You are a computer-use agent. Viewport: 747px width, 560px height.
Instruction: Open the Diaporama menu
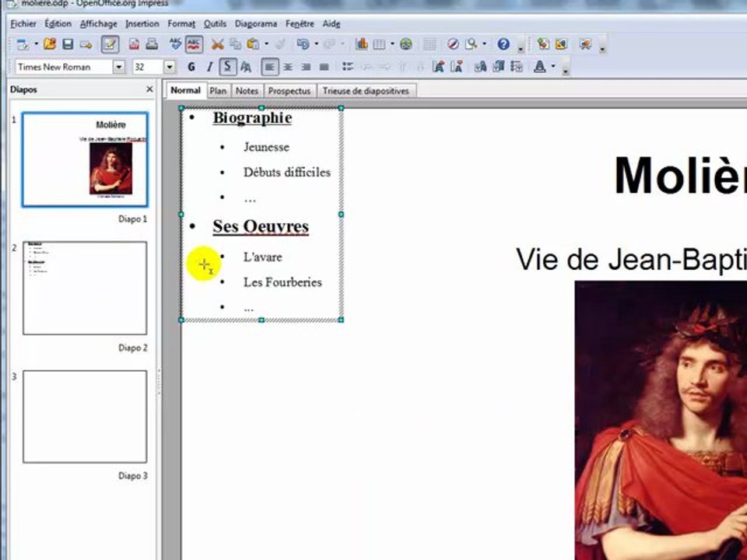[x=256, y=23]
